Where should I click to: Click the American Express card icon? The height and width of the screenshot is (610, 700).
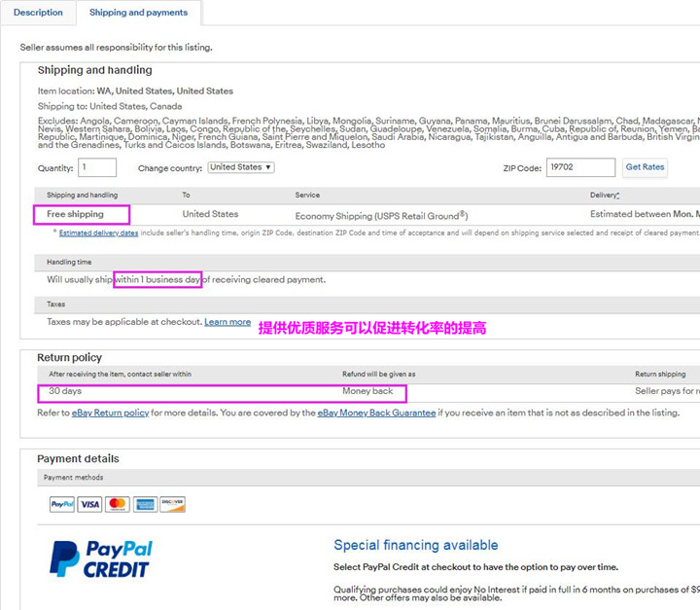click(x=145, y=504)
